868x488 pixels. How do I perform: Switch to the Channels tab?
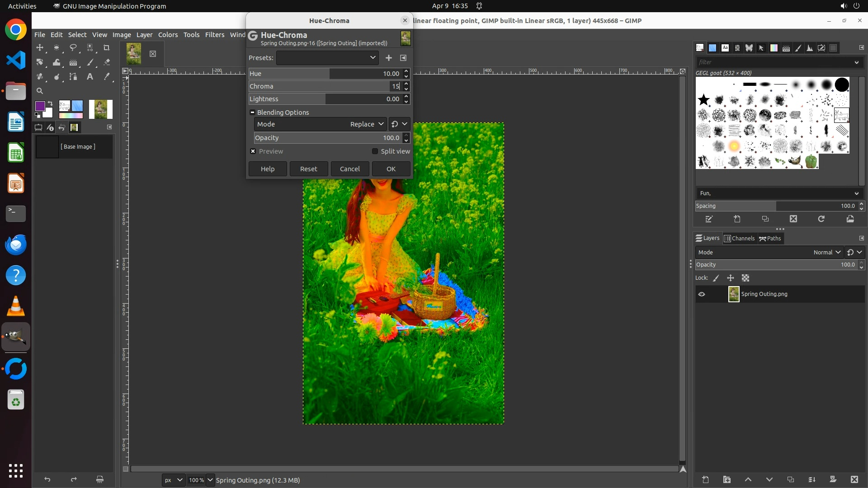pyautogui.click(x=739, y=239)
